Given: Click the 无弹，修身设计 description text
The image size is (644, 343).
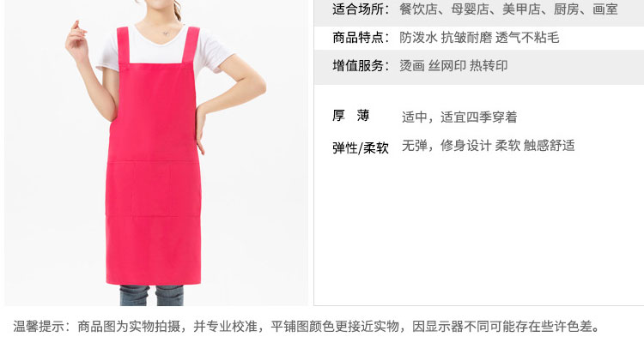Looking at the screenshot, I should (x=447, y=145).
